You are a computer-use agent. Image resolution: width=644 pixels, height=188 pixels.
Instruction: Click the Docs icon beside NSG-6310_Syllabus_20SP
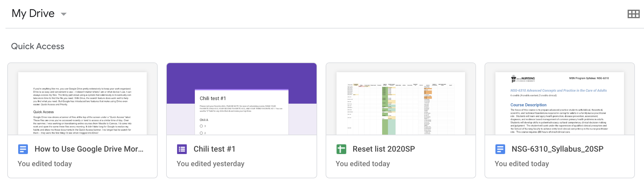pos(500,149)
